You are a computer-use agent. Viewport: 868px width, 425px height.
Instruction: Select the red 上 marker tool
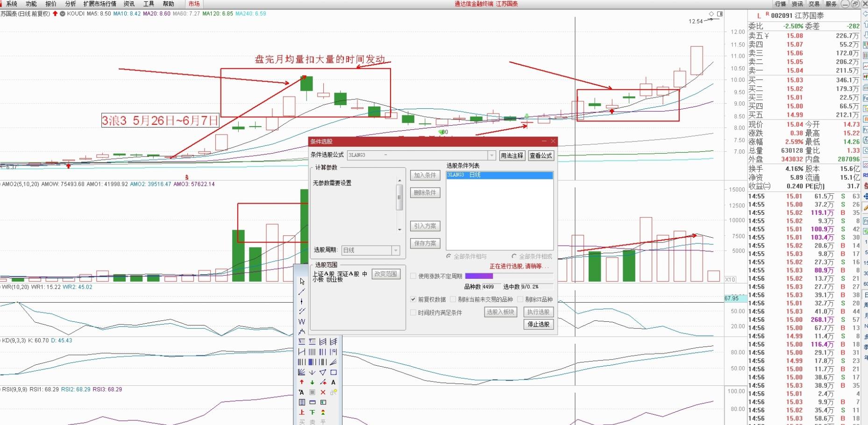[302, 412]
